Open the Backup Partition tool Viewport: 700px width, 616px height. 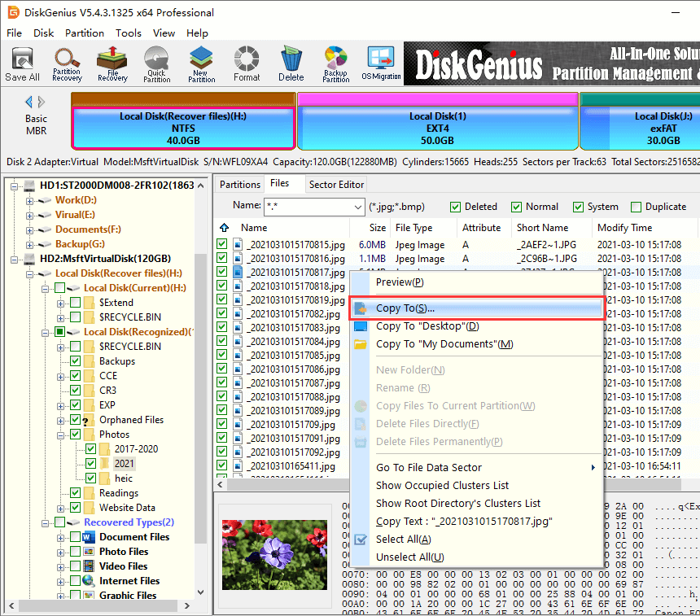(335, 63)
